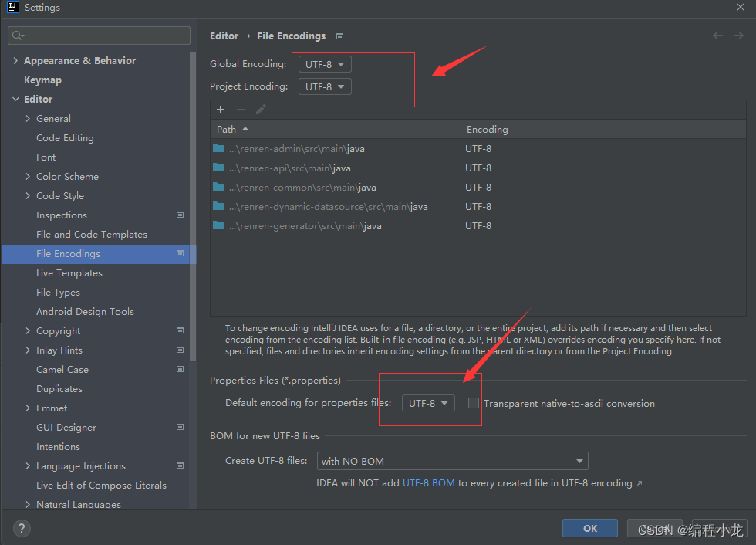Image resolution: width=756 pixels, height=545 pixels.
Task: Click UTF-8 encoding cell for renren-api
Action: click(x=478, y=168)
